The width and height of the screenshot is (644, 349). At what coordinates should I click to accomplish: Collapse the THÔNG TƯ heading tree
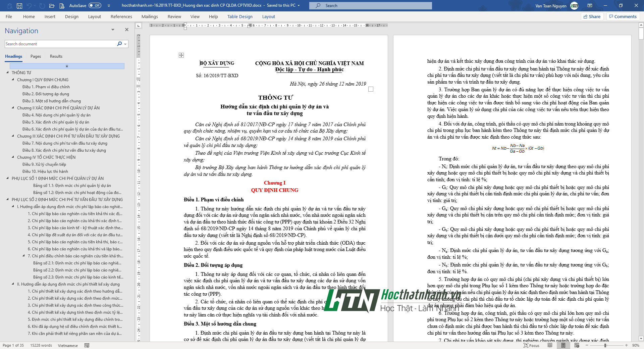[x=8, y=72]
